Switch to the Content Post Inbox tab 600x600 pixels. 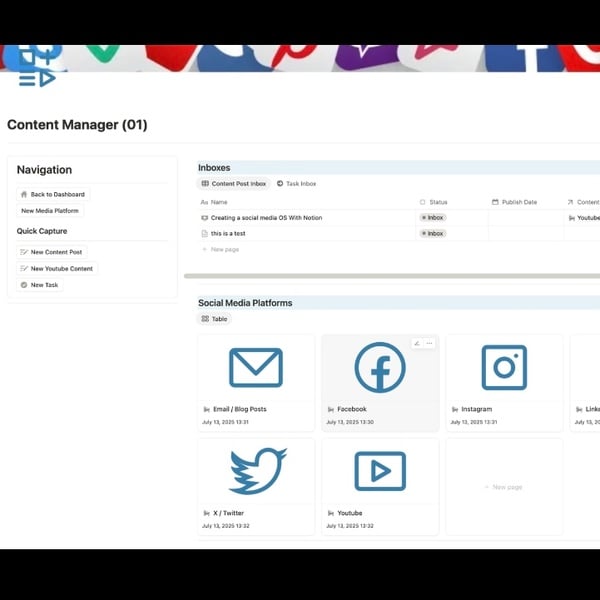pos(234,184)
